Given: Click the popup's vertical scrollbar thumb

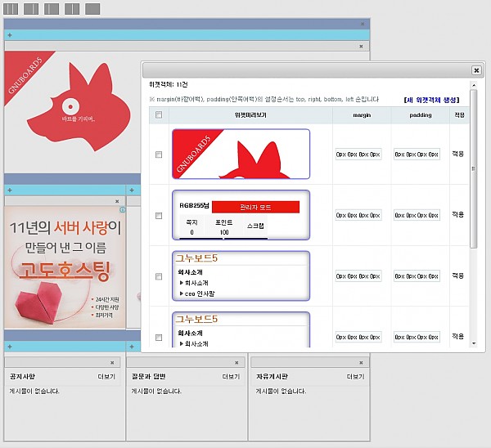Looking at the screenshot, I should pos(474,169).
